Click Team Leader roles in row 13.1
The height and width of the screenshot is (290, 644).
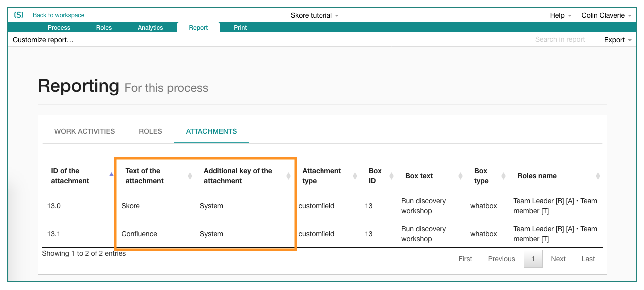[555, 234]
